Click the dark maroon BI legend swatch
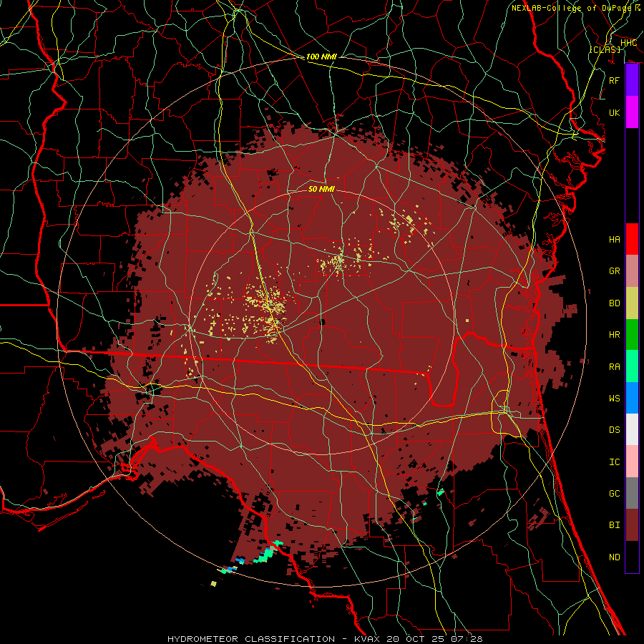This screenshot has width=644, height=644. point(632,525)
